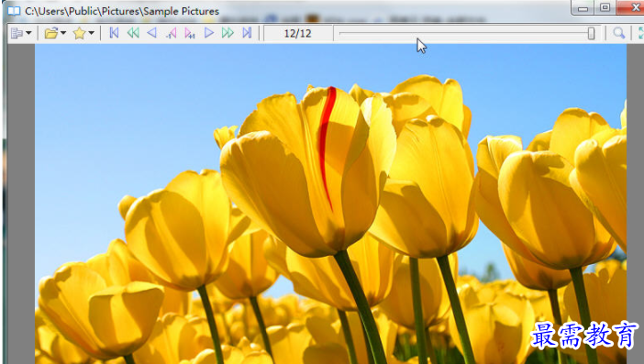Click the favorites star icon

pyautogui.click(x=79, y=33)
